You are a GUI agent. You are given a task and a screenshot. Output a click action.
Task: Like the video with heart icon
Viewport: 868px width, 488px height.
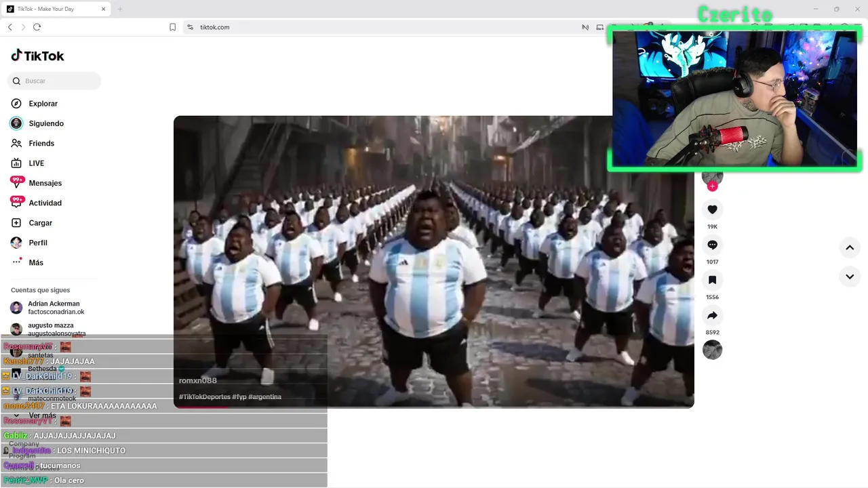[712, 209]
